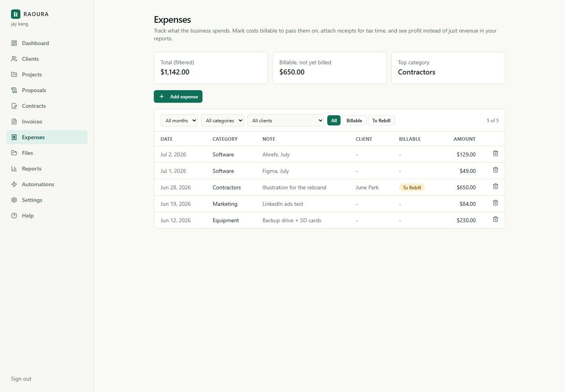Click the Reports bar chart icon
Screen dimensions: 565x392
pyautogui.click(x=14, y=169)
